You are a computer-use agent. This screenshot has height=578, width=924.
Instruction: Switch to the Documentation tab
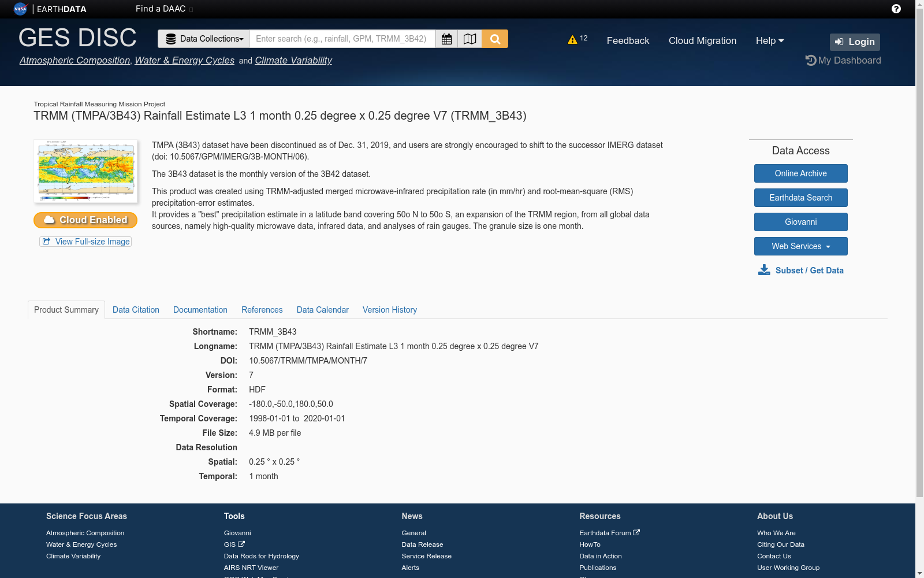(x=200, y=310)
